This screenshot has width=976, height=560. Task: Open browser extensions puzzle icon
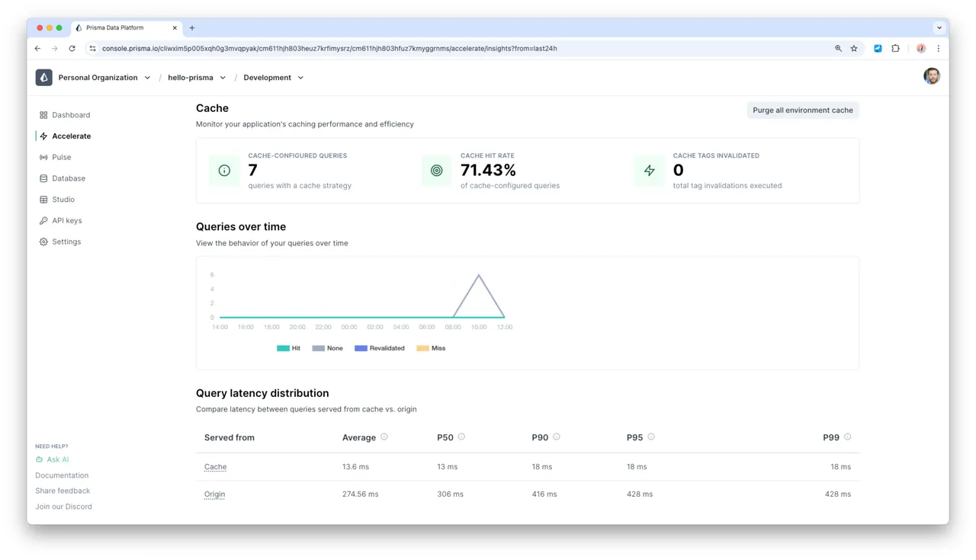[x=896, y=49]
